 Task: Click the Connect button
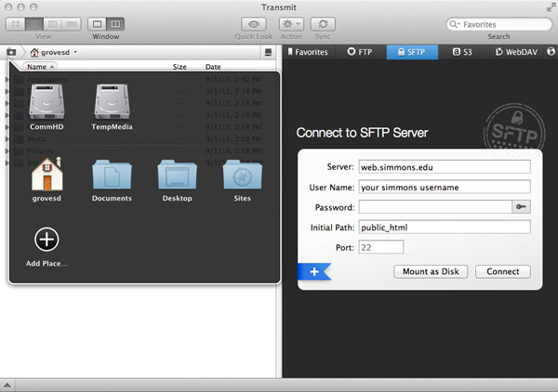(x=503, y=271)
